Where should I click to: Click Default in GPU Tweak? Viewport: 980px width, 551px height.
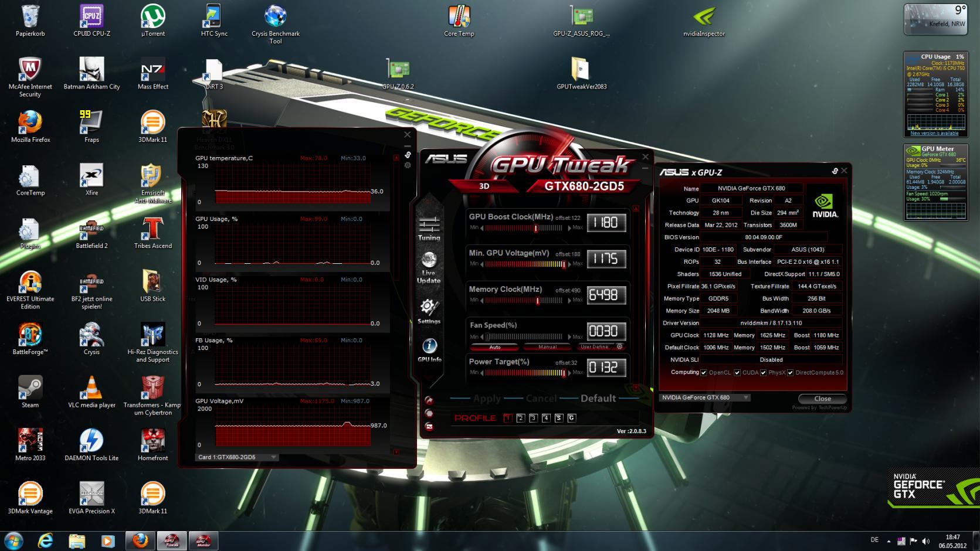(598, 399)
